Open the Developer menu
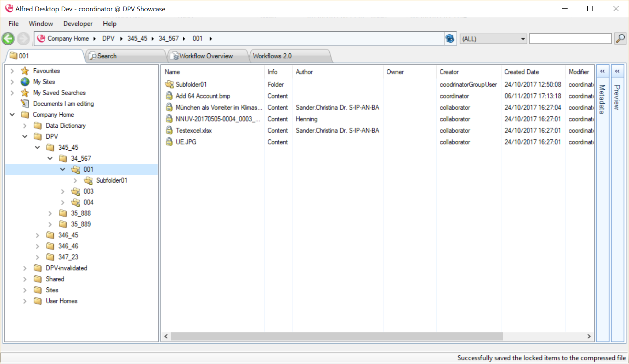The height and width of the screenshot is (364, 629). pyautogui.click(x=78, y=24)
